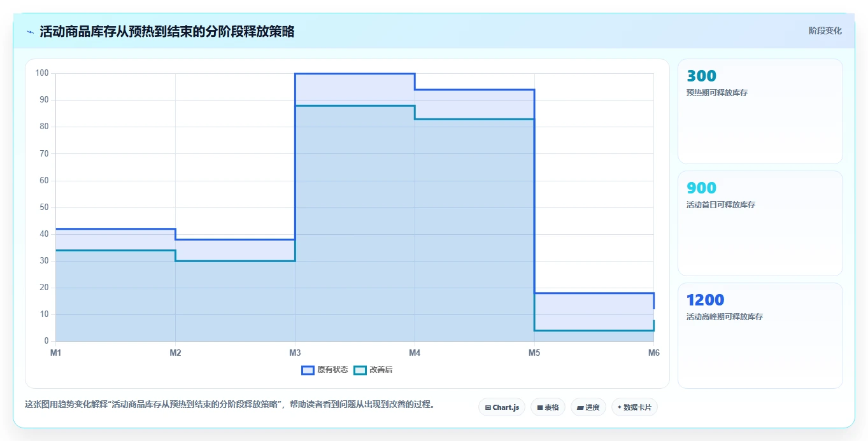Click the 表格 tag chip
Image resolution: width=868 pixels, height=441 pixels.
tap(548, 407)
